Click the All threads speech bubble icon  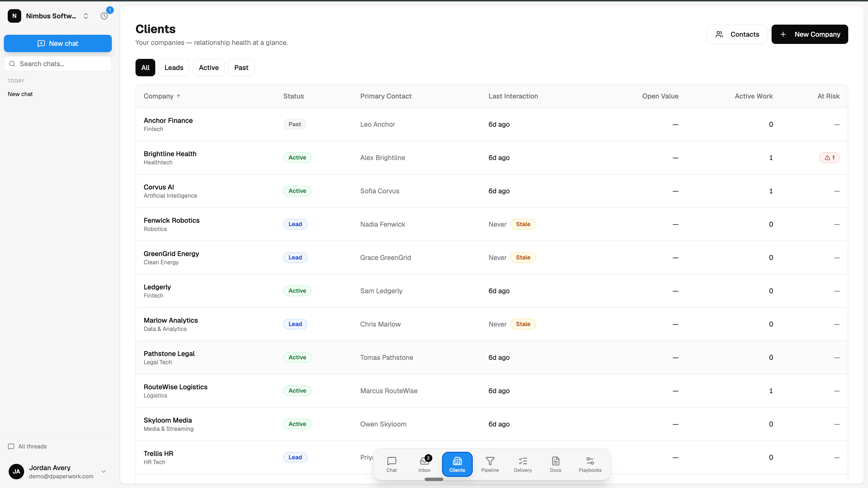click(11, 446)
